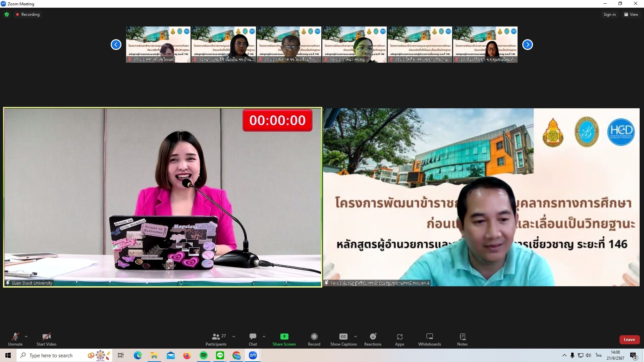This screenshot has height=362, width=644.
Task: Click the green Share Screen icon
Action: coord(284,337)
